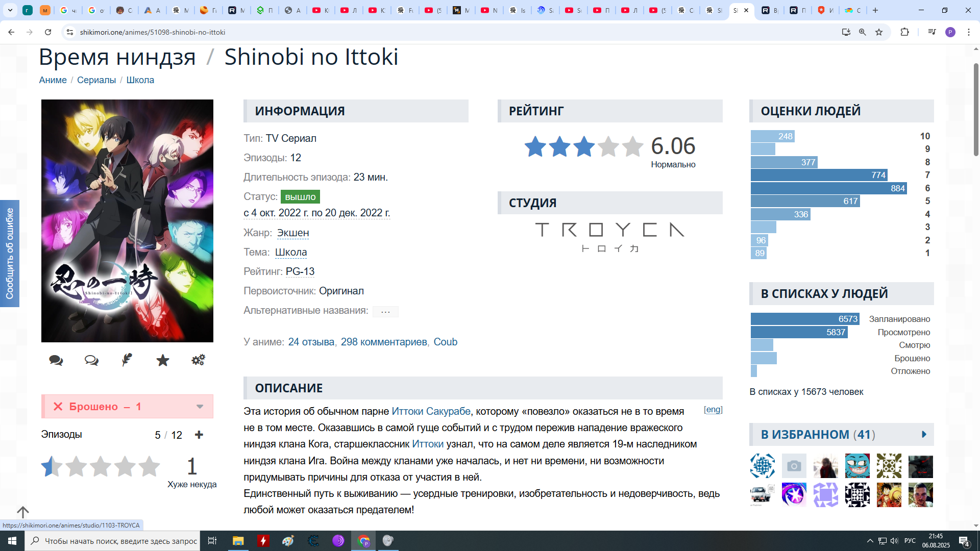This screenshot has width=980, height=551.
Task: Expand the alternative names ellipsis button
Action: click(x=385, y=311)
